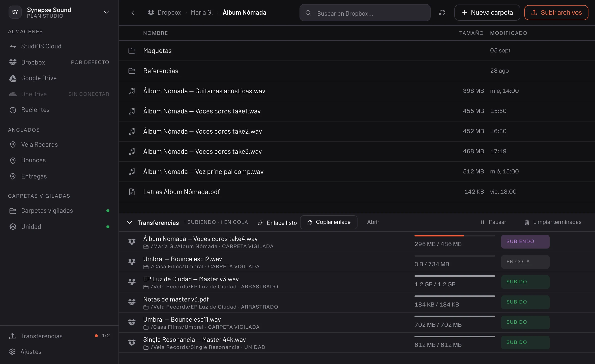Viewport: 595px width, 364px height.
Task: Open pinned Vela Records location
Action: [x=59, y=144]
